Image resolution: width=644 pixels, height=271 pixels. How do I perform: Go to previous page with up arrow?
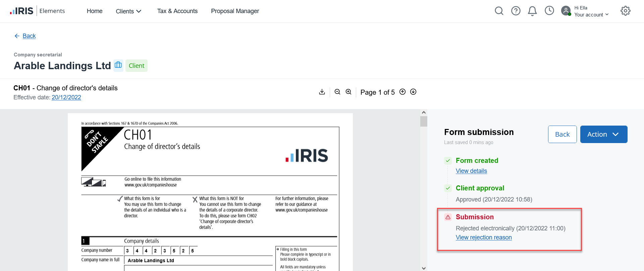402,92
